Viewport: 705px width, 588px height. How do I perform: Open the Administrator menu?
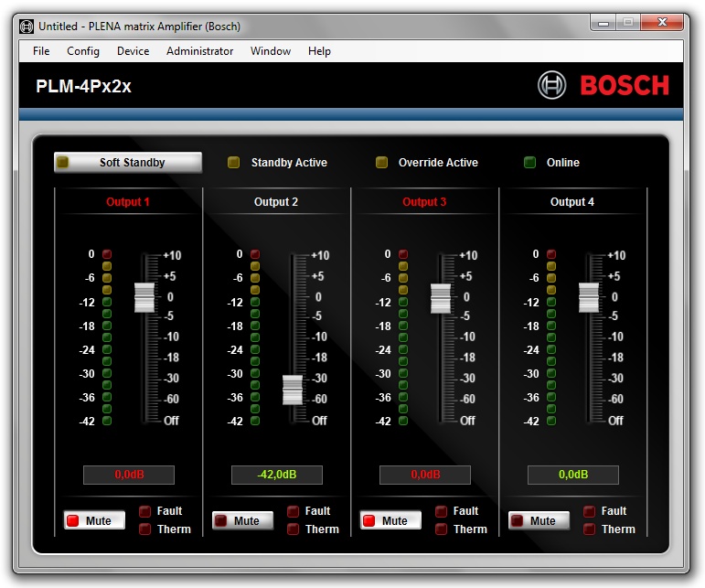[x=199, y=51]
